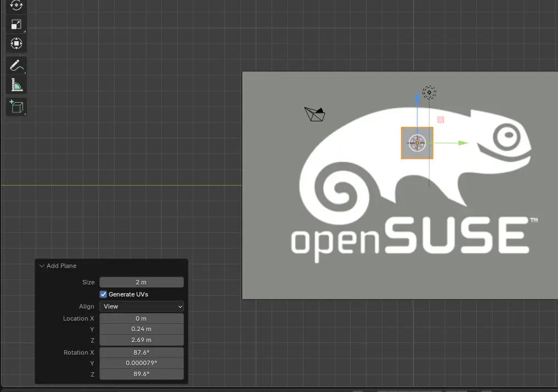Uncheck Generate UVs checkbox
The width and height of the screenshot is (558, 392).
103,294
